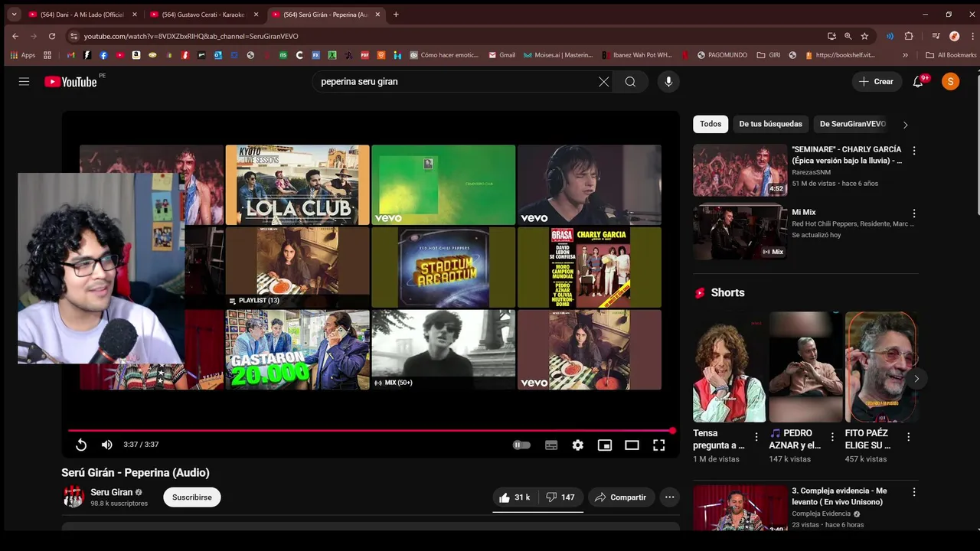Open the PAGOMUNDO bookmark
Screen dimensions: 980x551
point(721,55)
